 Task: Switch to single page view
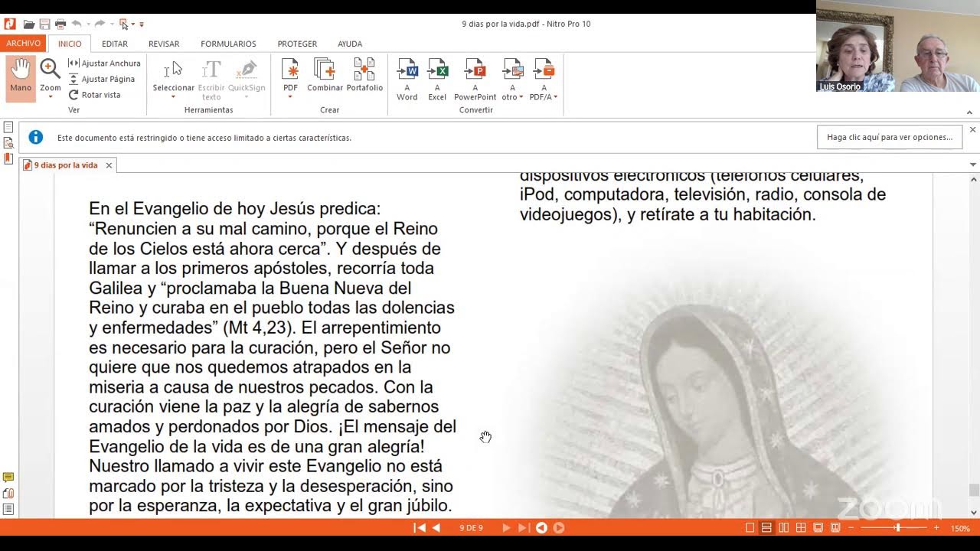click(750, 527)
